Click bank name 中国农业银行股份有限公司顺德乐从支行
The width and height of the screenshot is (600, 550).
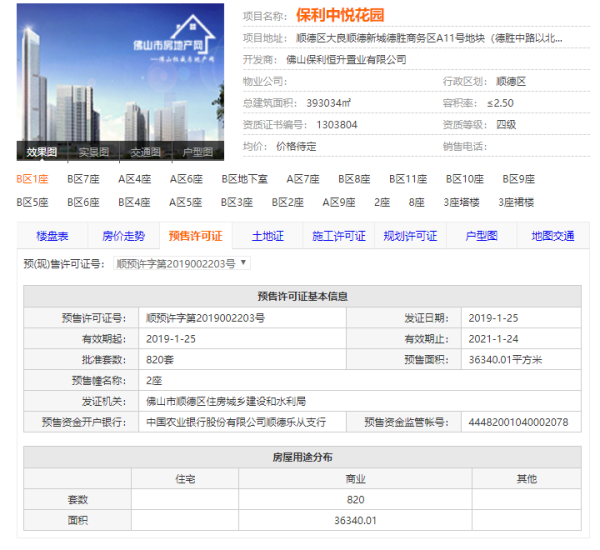[236, 422]
